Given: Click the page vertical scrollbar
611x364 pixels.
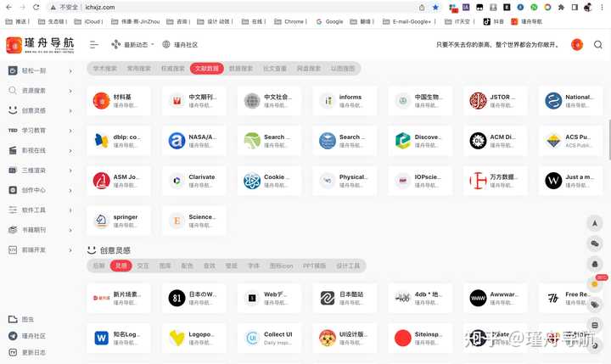Looking at the screenshot, I should click(x=609, y=139).
